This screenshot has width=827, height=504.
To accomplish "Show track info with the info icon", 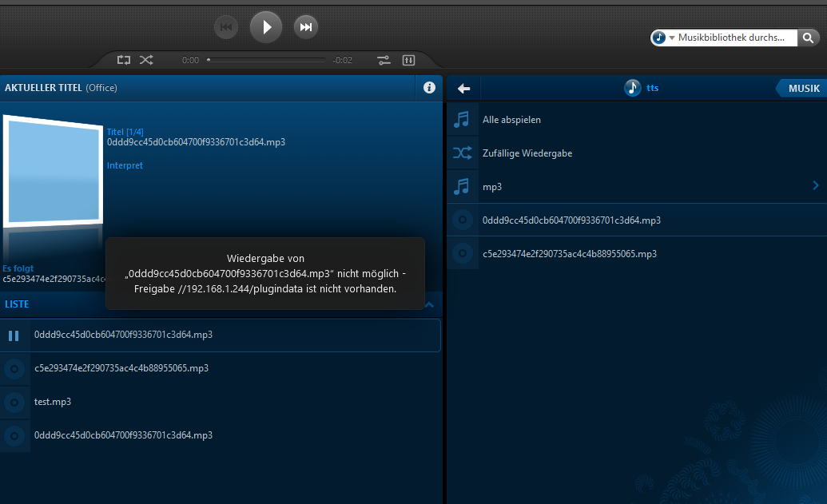I will tap(429, 88).
